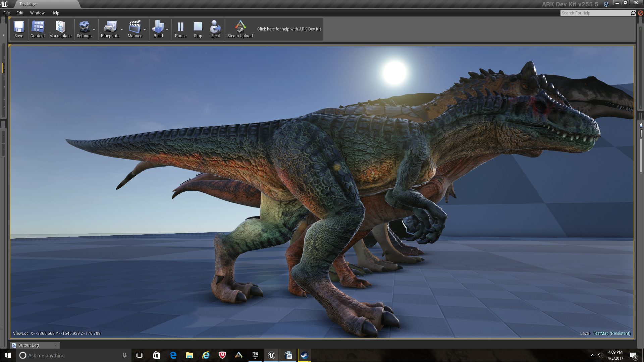Click the Steam Upload button

(240, 29)
